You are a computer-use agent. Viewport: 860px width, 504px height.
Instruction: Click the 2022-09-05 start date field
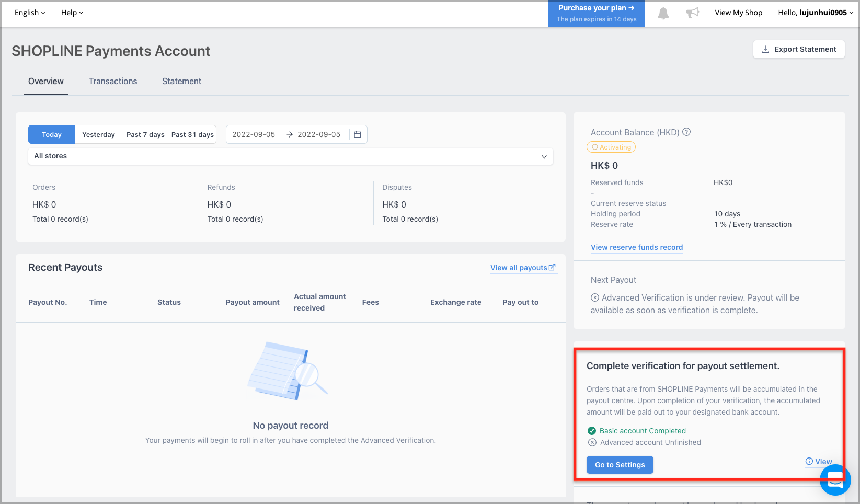(x=254, y=134)
